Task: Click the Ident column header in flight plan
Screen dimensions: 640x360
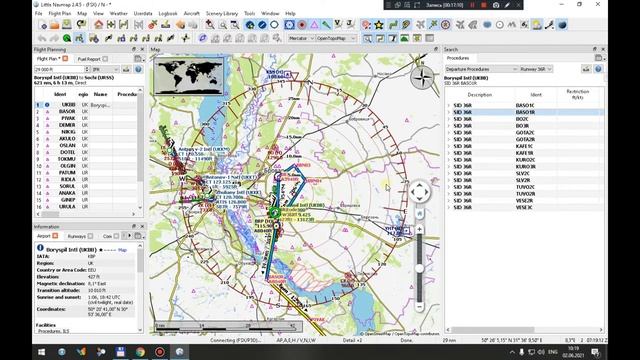Action: [60, 94]
